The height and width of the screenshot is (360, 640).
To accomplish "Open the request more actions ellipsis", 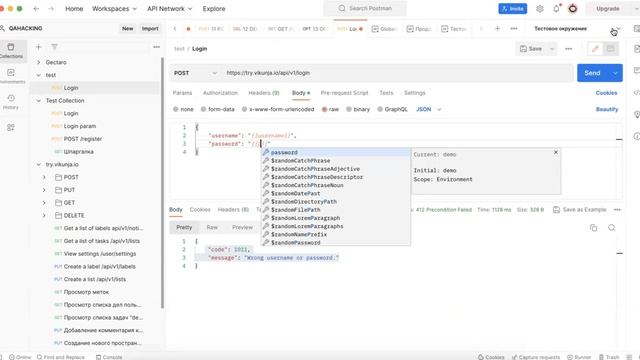I will 569,49.
